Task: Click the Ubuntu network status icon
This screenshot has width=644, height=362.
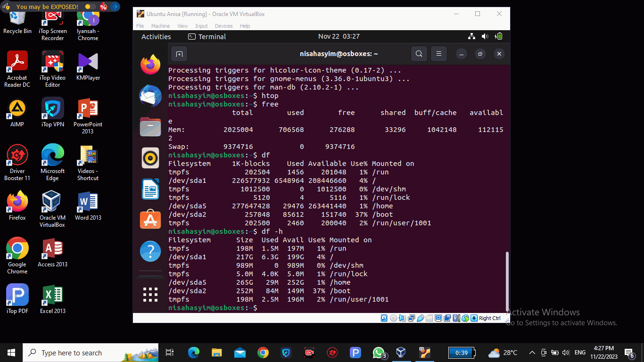Action: coord(471,36)
